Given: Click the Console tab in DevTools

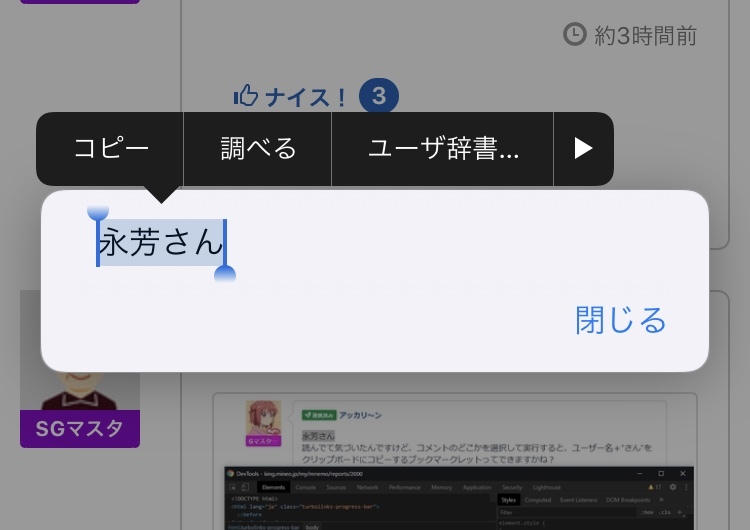Looking at the screenshot, I should click(x=306, y=487).
